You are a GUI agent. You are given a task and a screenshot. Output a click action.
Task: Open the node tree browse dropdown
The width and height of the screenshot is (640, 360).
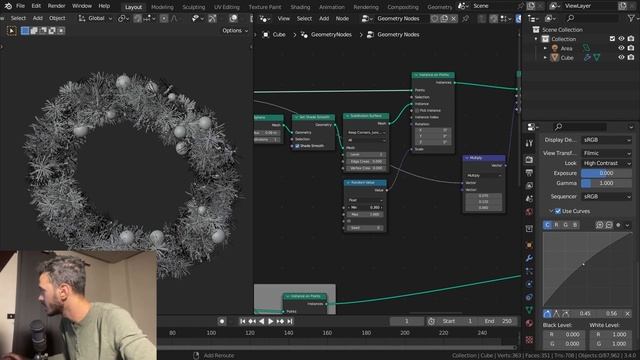click(366, 19)
